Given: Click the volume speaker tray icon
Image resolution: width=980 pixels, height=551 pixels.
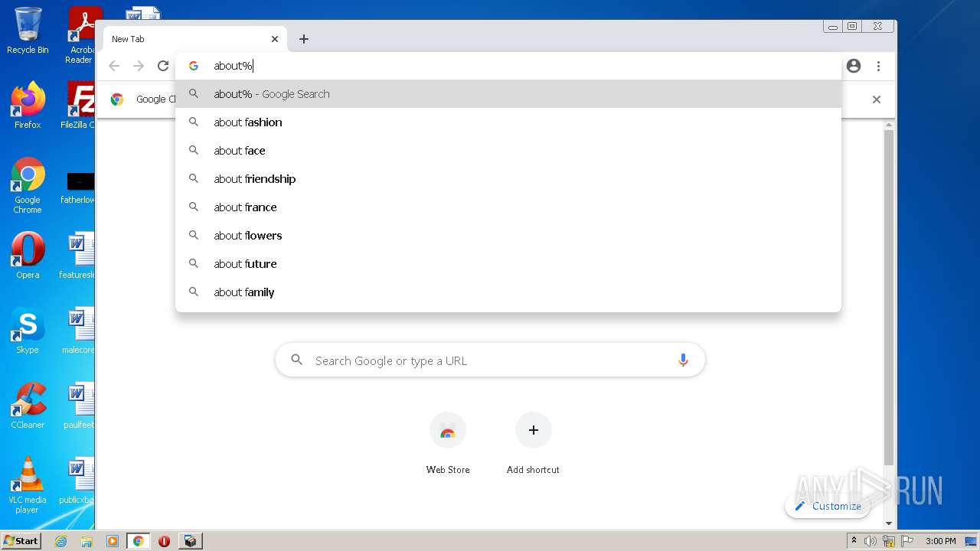Looking at the screenshot, I should [x=871, y=541].
